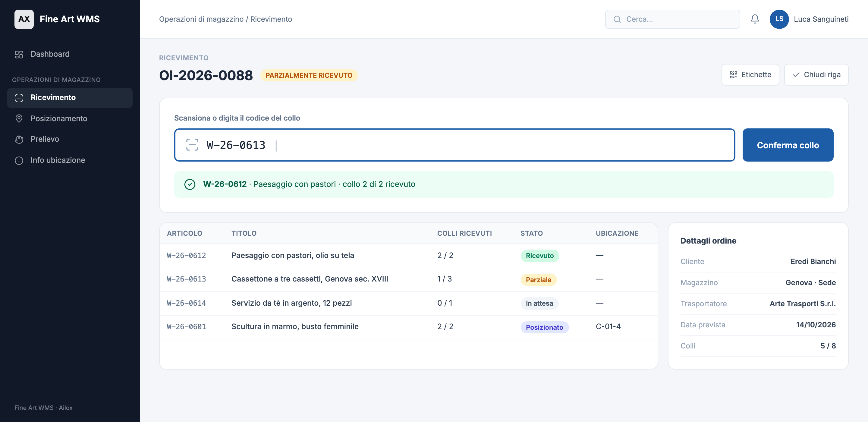Click the checkmark icon on Chiudi riga
Viewport: 868px width, 422px height.
[796, 75]
